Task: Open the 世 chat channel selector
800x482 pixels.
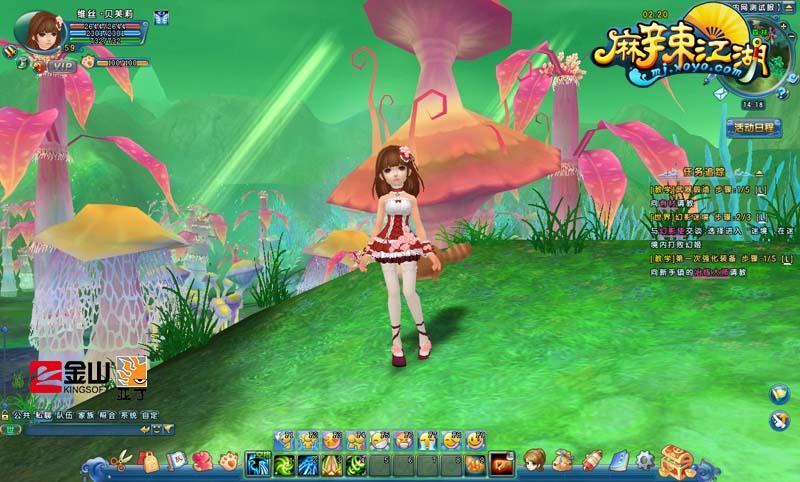Action: click(x=10, y=429)
